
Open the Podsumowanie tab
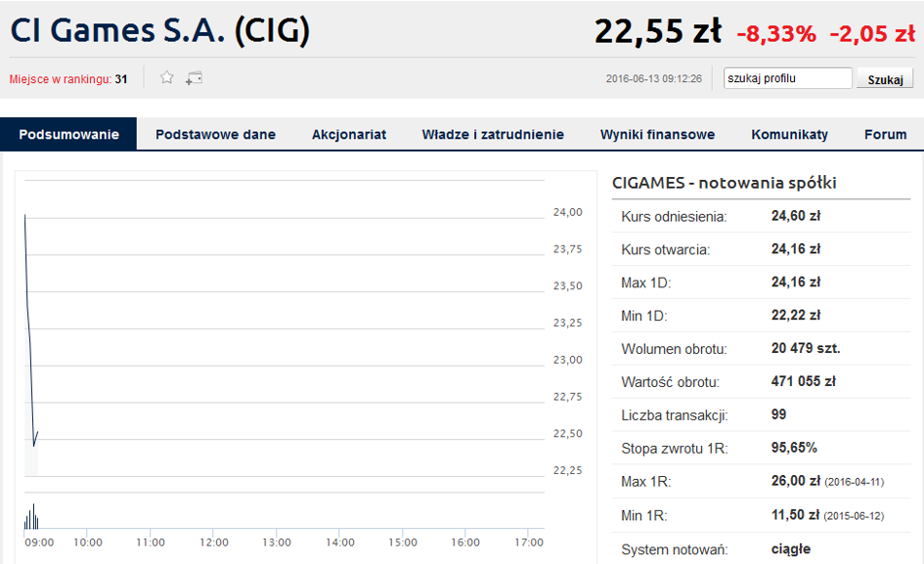pyautogui.click(x=68, y=135)
